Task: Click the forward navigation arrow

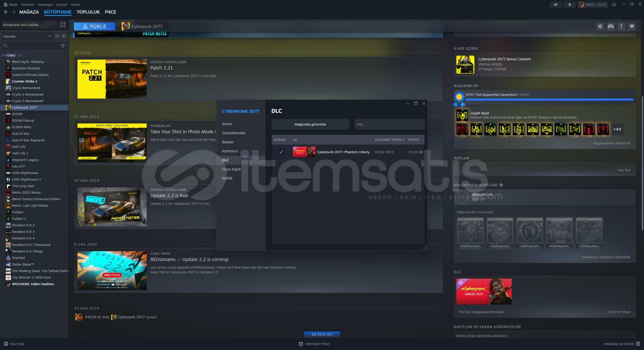Action: click(14, 12)
